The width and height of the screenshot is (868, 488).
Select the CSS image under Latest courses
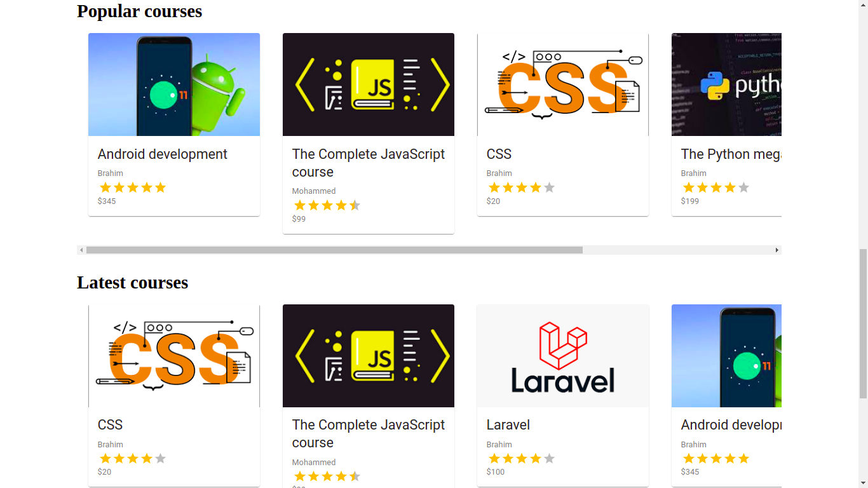[174, 356]
